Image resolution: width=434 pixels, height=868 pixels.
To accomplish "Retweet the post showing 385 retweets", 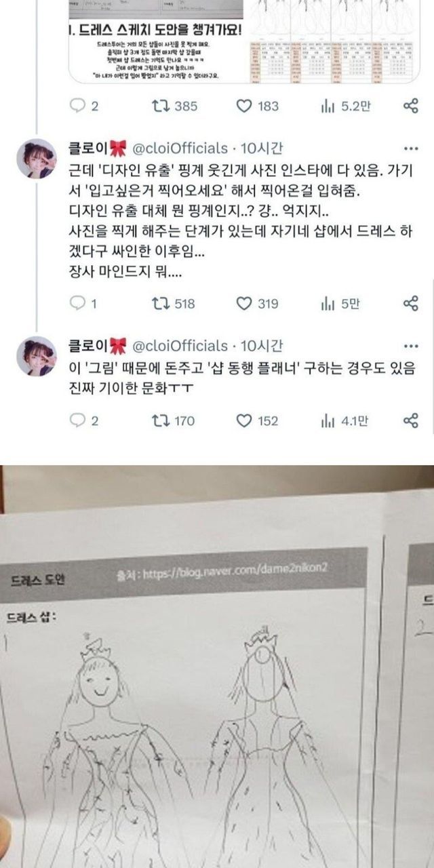I will coord(176,106).
